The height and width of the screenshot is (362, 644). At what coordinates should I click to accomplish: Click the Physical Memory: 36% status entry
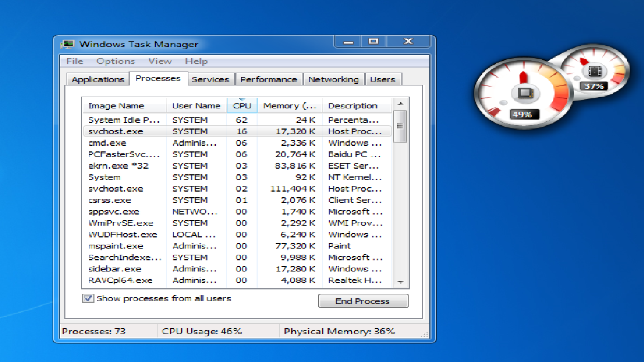point(339,331)
